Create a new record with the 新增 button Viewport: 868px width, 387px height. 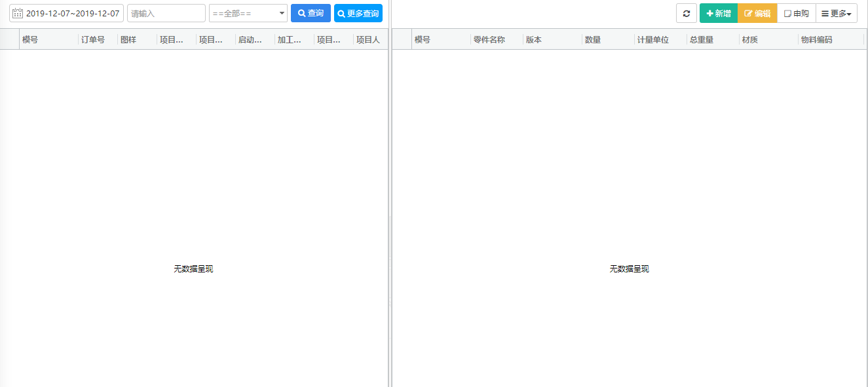tap(717, 12)
